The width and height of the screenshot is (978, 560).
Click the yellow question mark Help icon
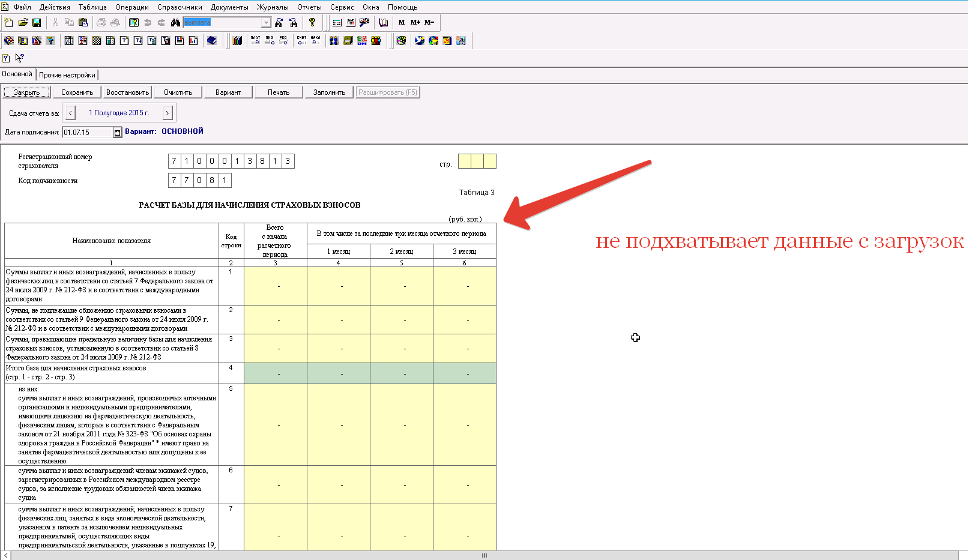click(x=312, y=23)
